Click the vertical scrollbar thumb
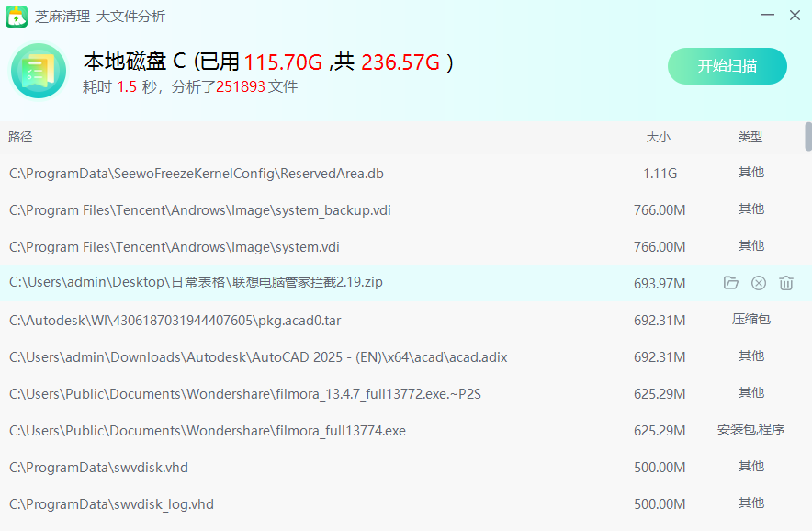The image size is (812, 531). coord(807,136)
